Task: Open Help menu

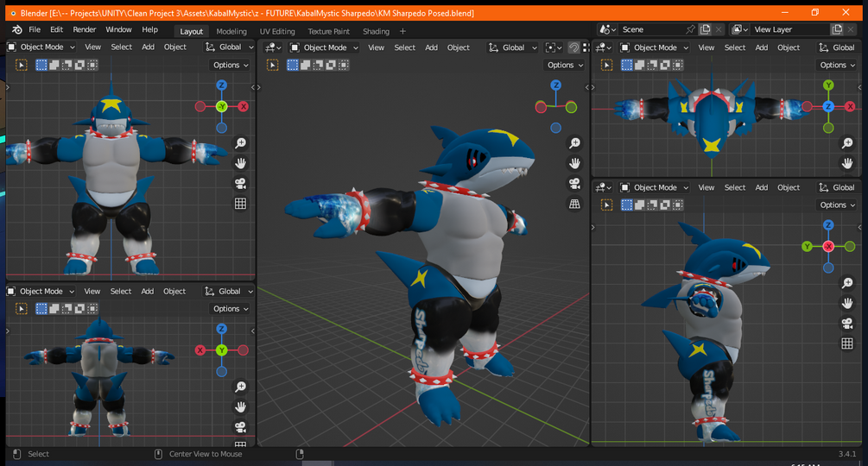Action: click(x=149, y=29)
